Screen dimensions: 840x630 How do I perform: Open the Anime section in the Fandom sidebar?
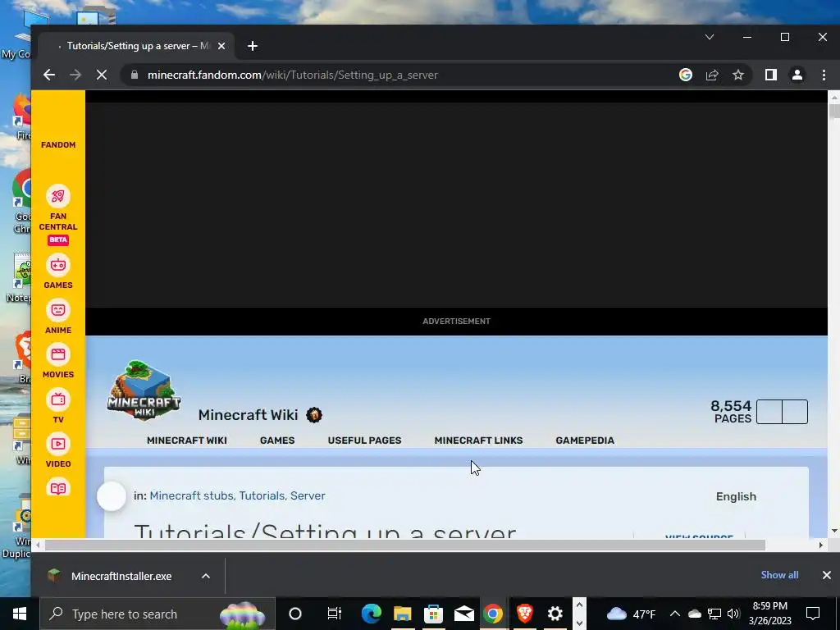click(58, 317)
